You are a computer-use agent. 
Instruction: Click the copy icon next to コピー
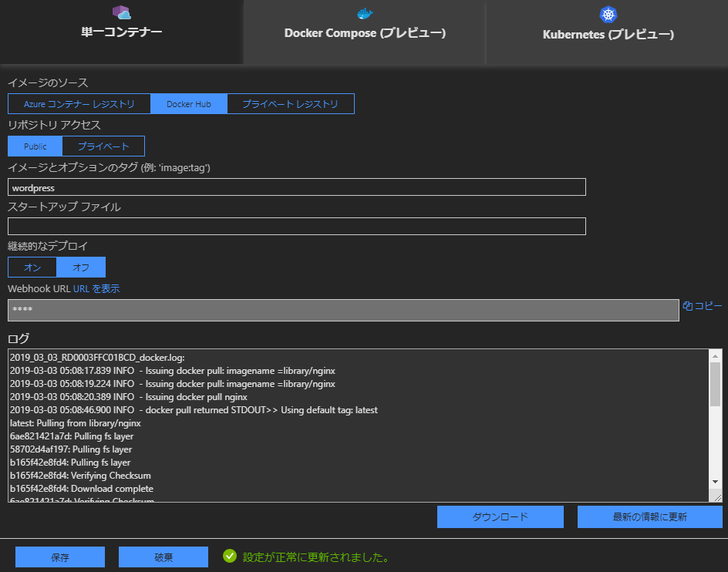pos(688,306)
